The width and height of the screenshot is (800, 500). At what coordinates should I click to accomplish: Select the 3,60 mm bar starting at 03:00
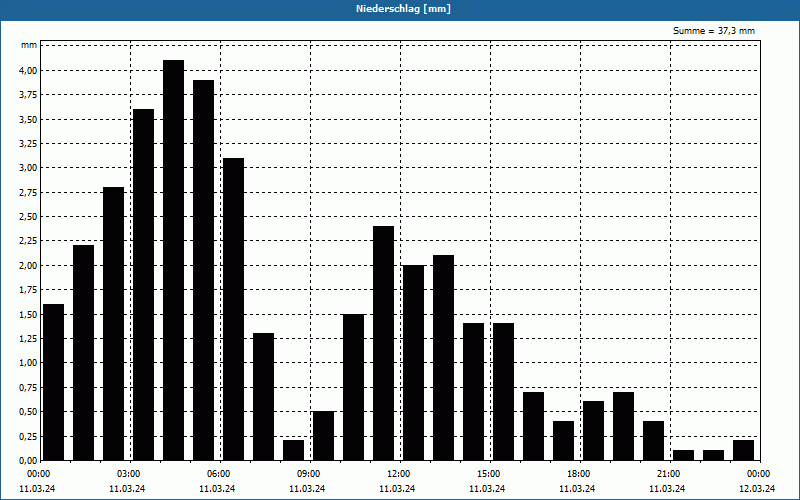(x=143, y=285)
